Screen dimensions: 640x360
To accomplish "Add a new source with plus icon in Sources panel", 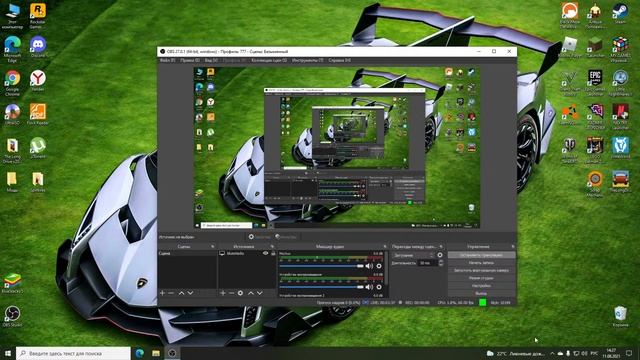I will coord(223,293).
